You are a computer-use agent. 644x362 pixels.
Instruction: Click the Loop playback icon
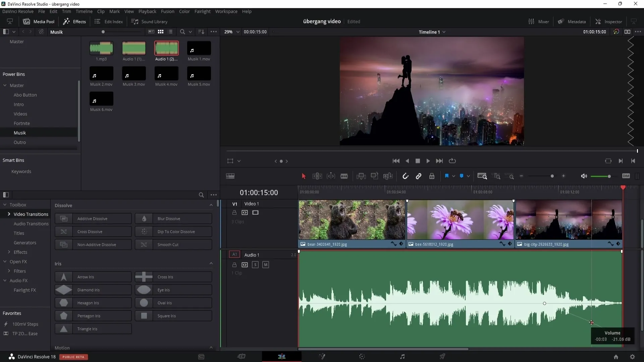tap(452, 161)
